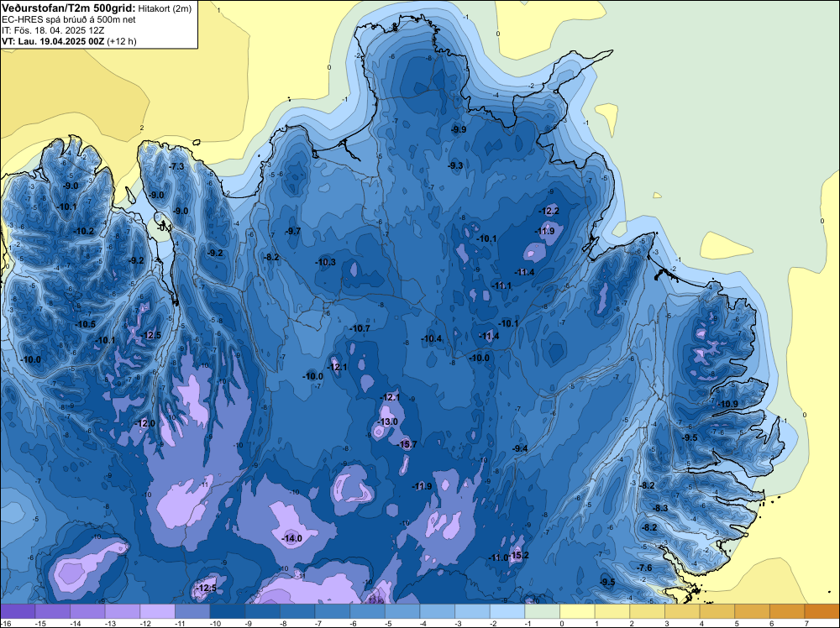Pick the -9.3 temperature label
The height and width of the screenshot is (628, 840).
tap(455, 166)
